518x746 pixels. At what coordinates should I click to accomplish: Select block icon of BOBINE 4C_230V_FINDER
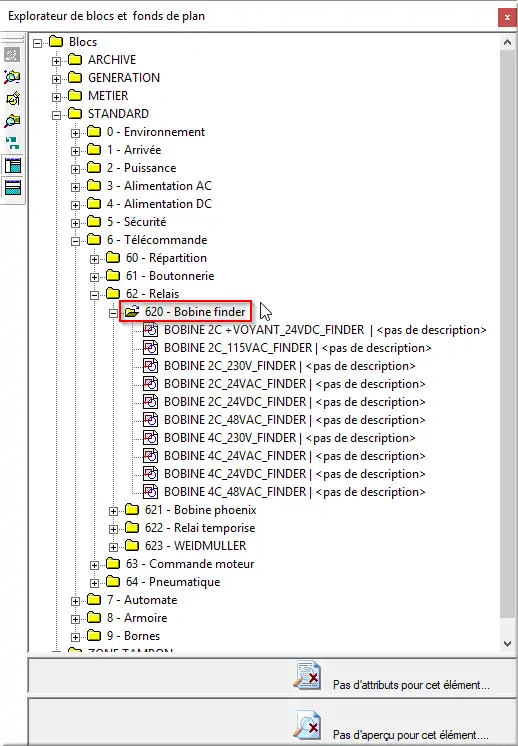[x=150, y=438]
